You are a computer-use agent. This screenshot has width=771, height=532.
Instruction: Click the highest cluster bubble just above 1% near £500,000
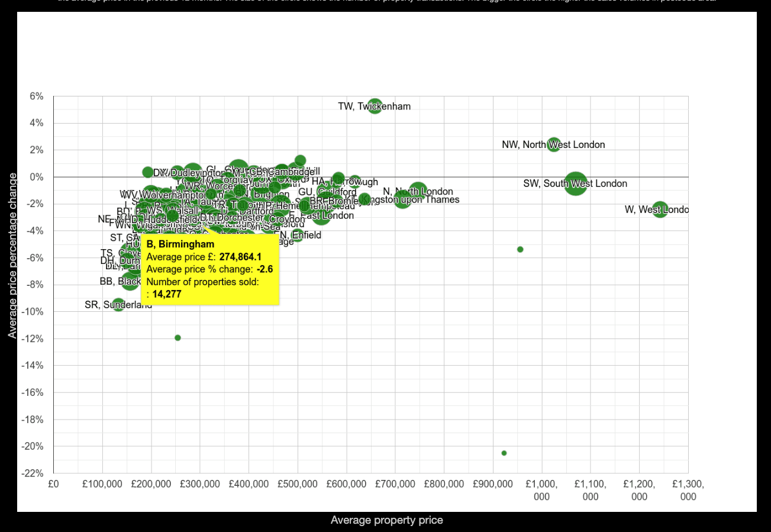[x=300, y=160]
